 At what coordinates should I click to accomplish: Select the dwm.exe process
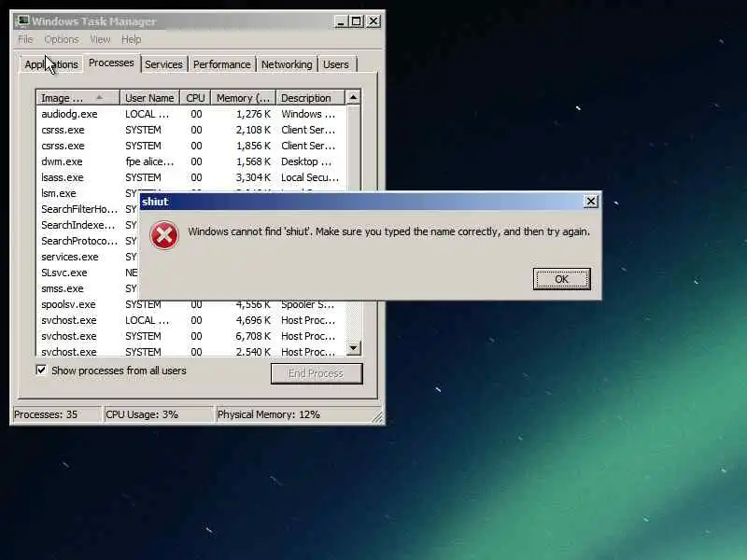point(191,161)
